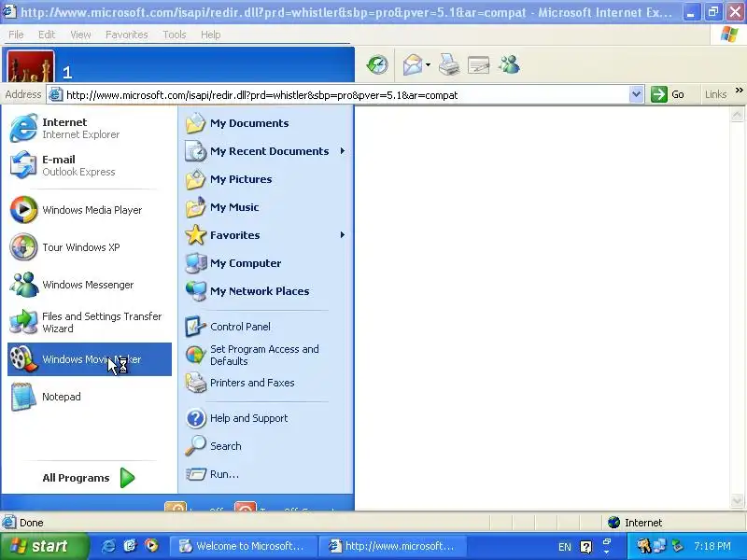The width and height of the screenshot is (747, 560).
Task: Open the File menu
Action: pos(16,35)
